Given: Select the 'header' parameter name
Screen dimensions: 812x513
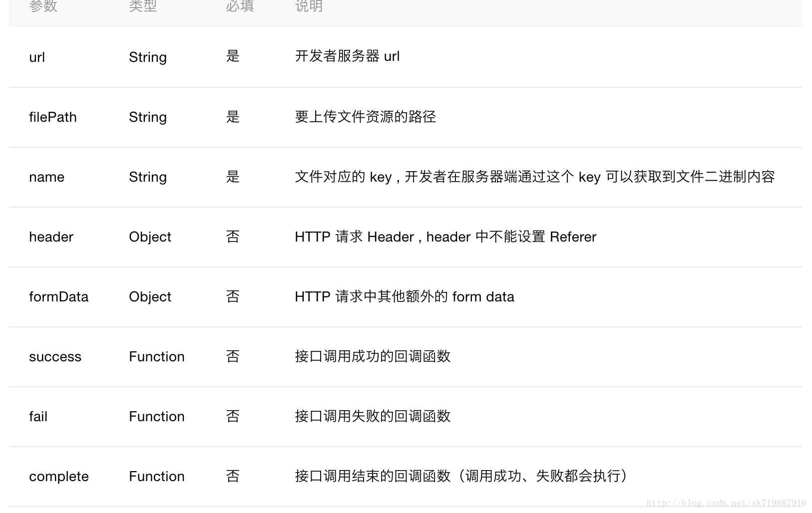Looking at the screenshot, I should 51,237.
